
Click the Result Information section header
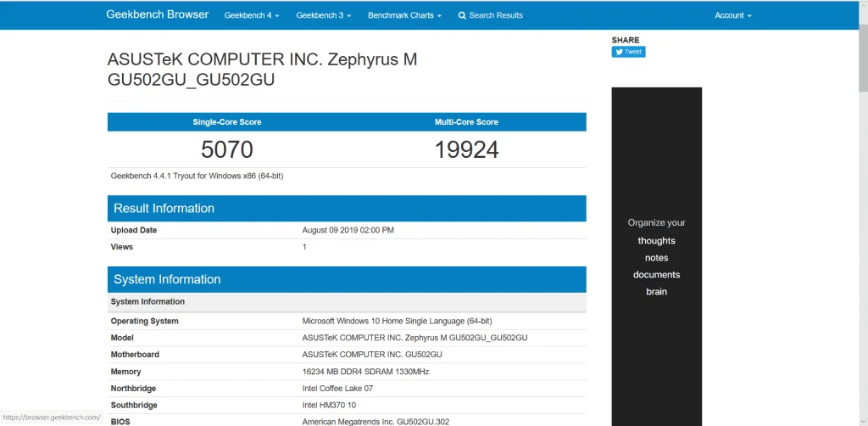click(x=347, y=208)
